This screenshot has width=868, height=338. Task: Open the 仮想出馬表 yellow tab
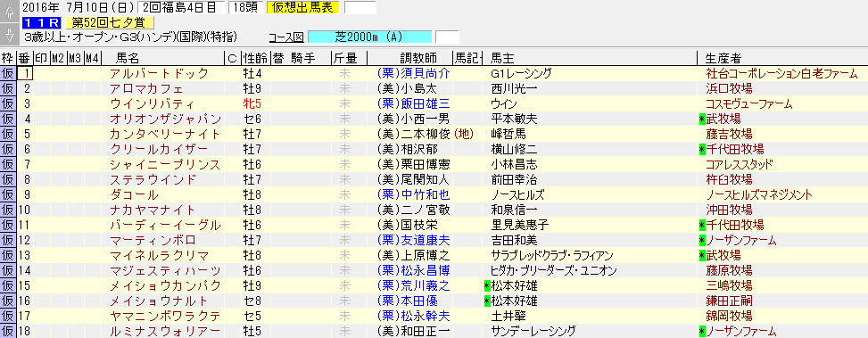[x=302, y=7]
